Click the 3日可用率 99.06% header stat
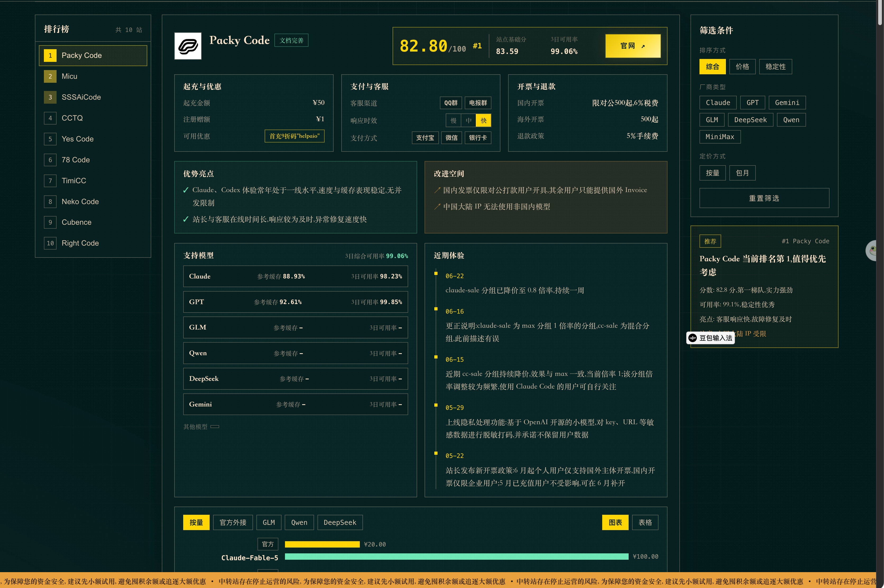Screen dimensions: 884x588 (564, 46)
